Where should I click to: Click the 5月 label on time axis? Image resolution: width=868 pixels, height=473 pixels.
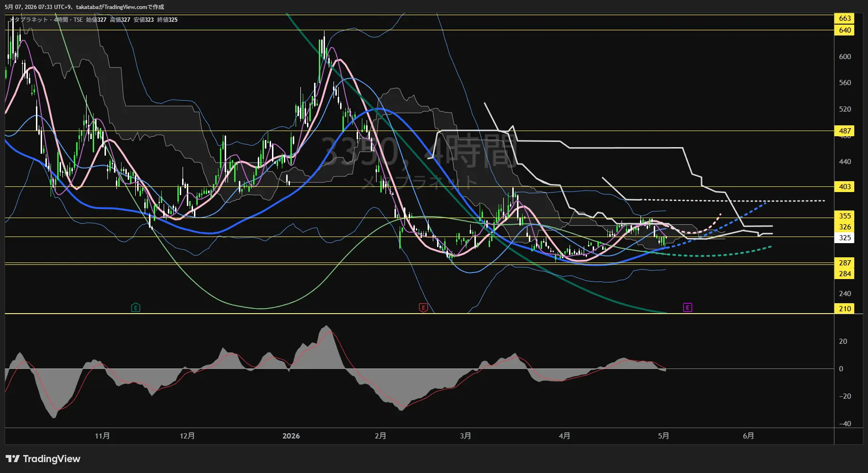[664, 436]
